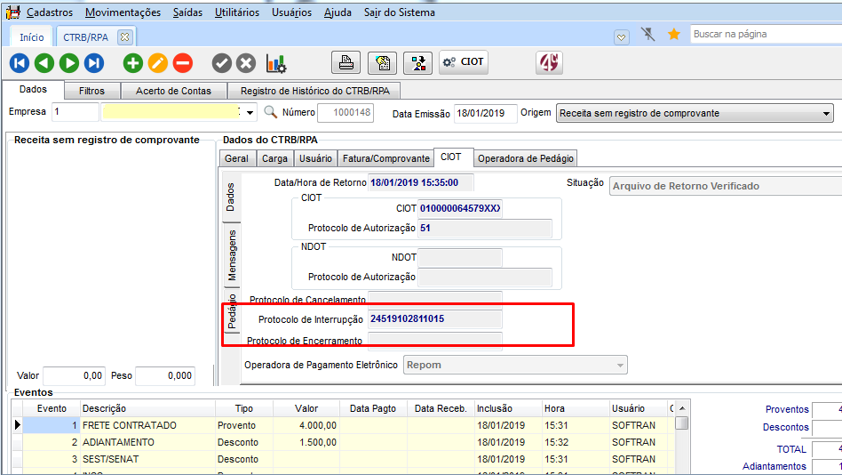This screenshot has width=865, height=475.
Task: Switch to Operadora de Pedágio tab
Action: point(525,158)
